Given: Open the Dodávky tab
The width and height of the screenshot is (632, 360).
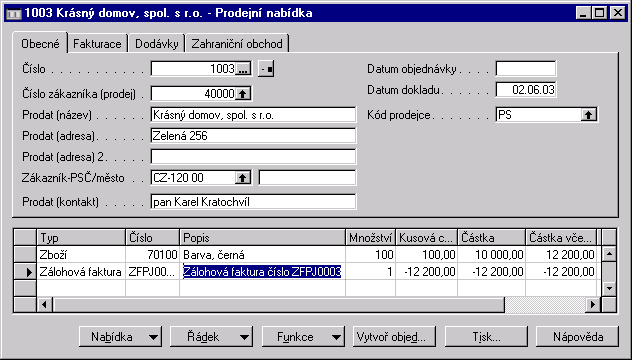Looking at the screenshot, I should pos(156,44).
